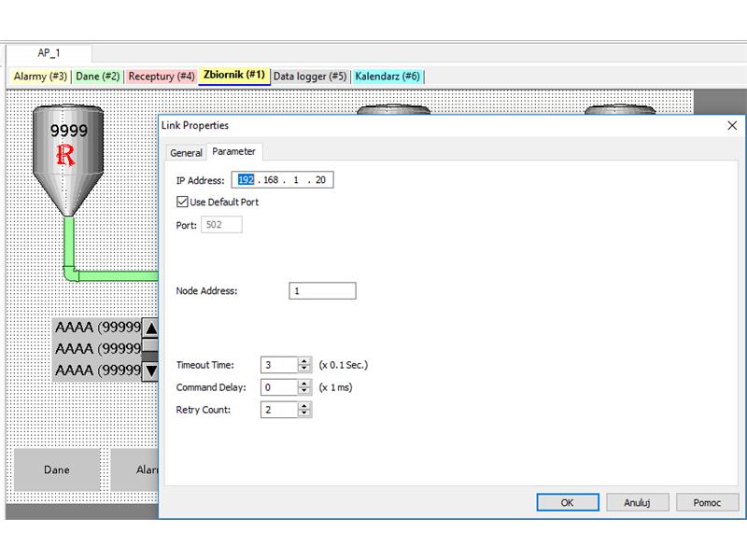This screenshot has width=747, height=560.
Task: Increase Retry Count with up arrow
Action: [x=304, y=406]
